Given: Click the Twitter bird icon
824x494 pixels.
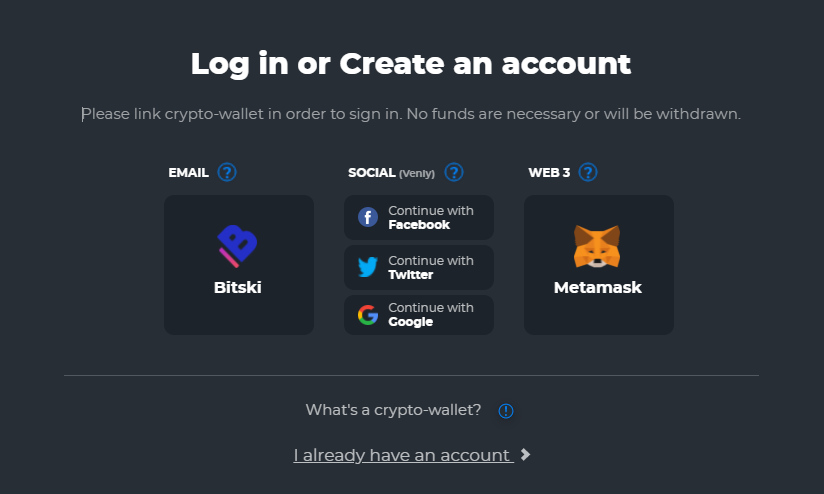Looking at the screenshot, I should (368, 267).
